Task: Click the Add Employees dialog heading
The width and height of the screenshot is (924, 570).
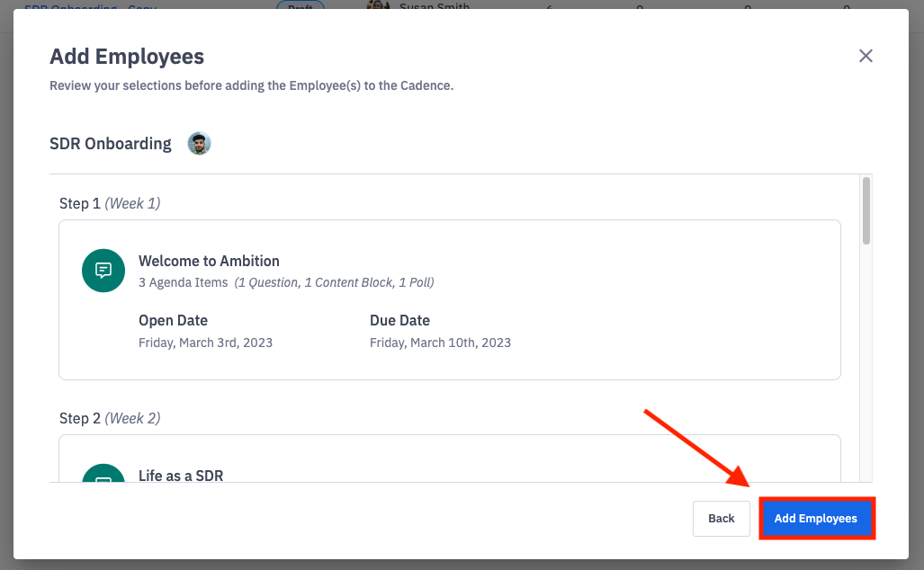Action: pyautogui.click(x=127, y=57)
